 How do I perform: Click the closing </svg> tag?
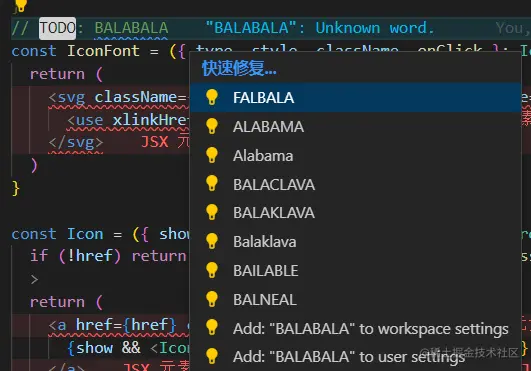tap(76, 142)
